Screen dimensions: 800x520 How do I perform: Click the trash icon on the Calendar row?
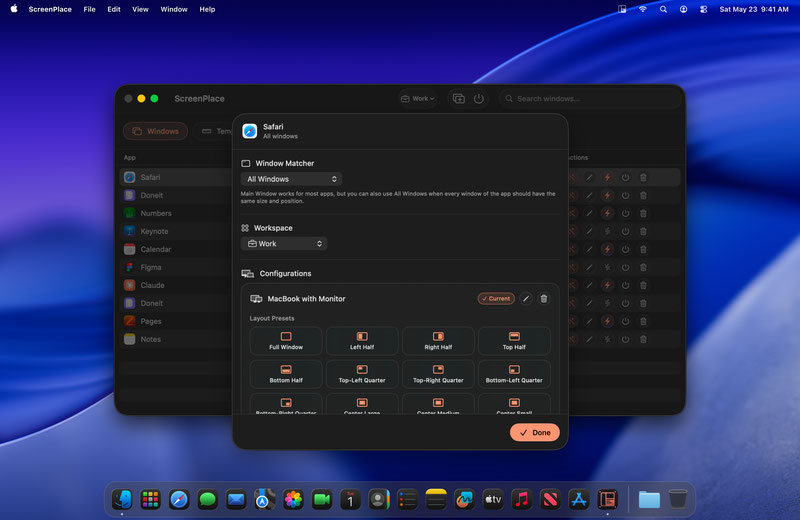[x=643, y=249]
